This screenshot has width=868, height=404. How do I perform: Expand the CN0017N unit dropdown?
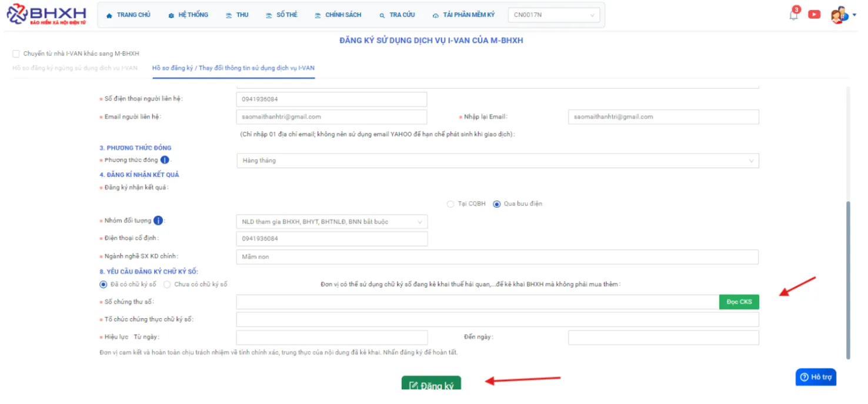coord(554,15)
